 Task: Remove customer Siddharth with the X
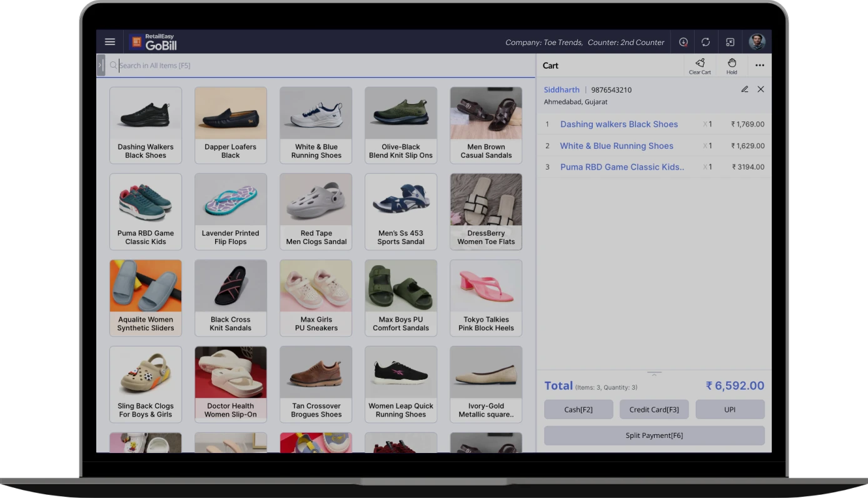pos(760,89)
